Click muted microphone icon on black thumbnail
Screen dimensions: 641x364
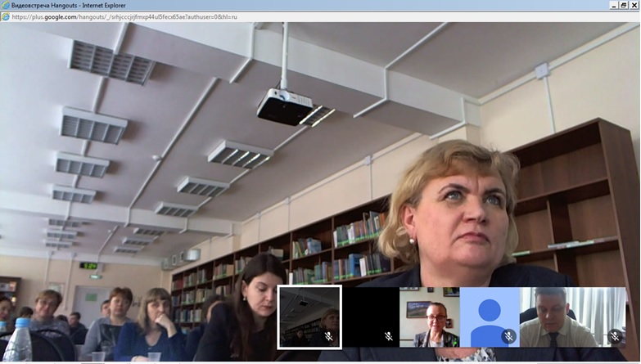pos(389,336)
